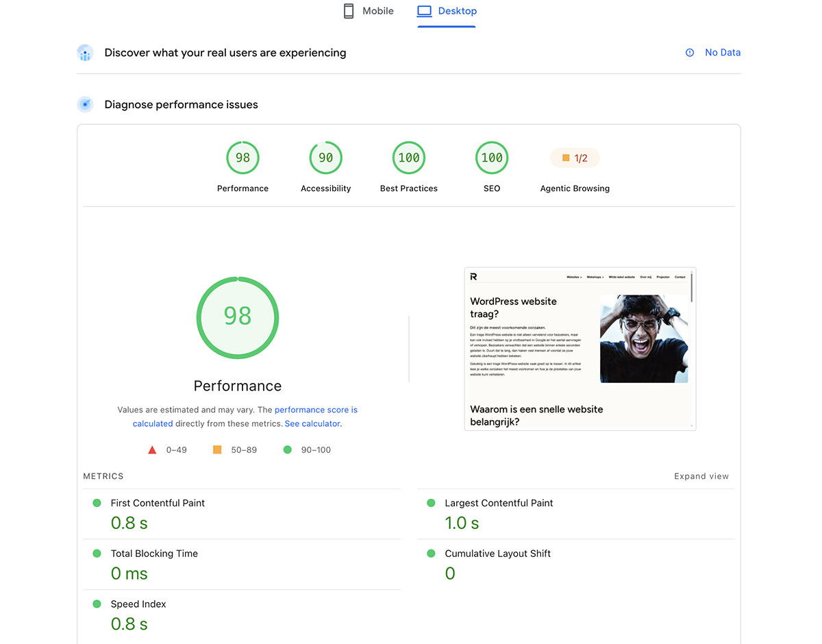Click the Cumulative Layout Shift value 0
This screenshot has width=822, height=644.
[x=450, y=574]
